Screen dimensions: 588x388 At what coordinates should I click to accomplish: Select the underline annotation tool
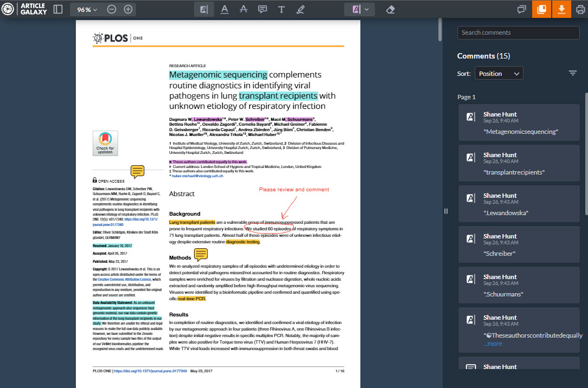point(224,9)
